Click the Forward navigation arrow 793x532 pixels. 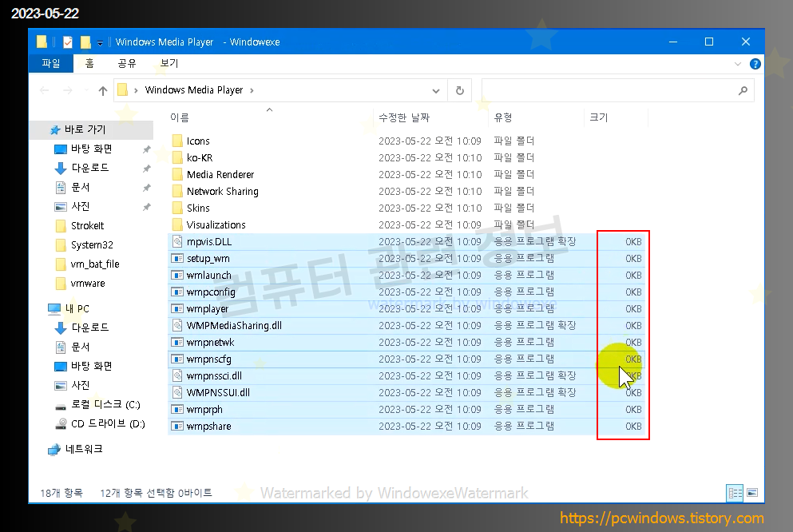click(x=68, y=90)
